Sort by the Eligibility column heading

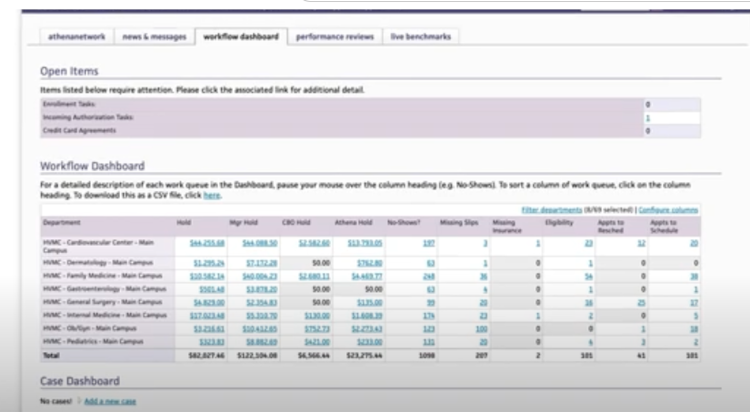pos(559,223)
